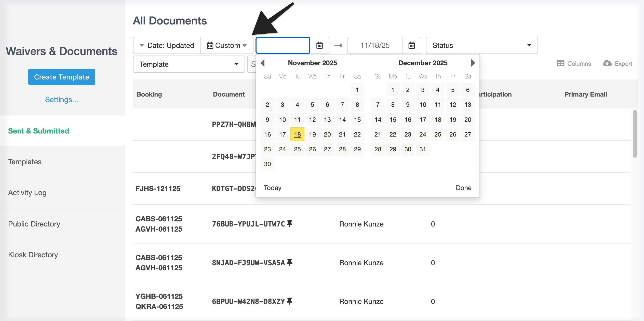The image size is (644, 321).
Task: Choose November 25 in the calendar
Action: click(297, 149)
